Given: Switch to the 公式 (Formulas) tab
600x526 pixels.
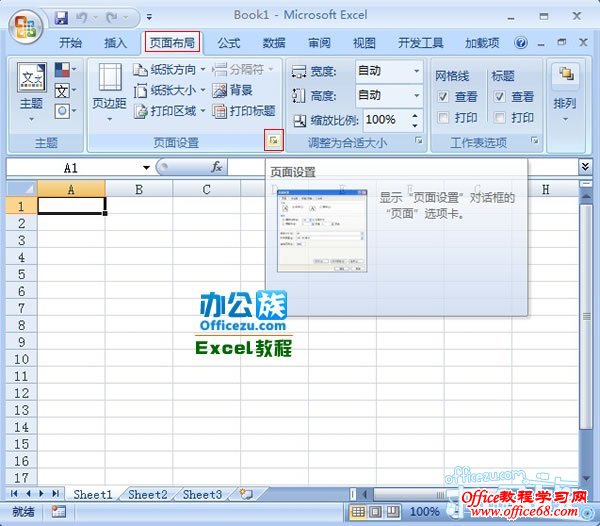Looking at the screenshot, I should click(x=229, y=43).
